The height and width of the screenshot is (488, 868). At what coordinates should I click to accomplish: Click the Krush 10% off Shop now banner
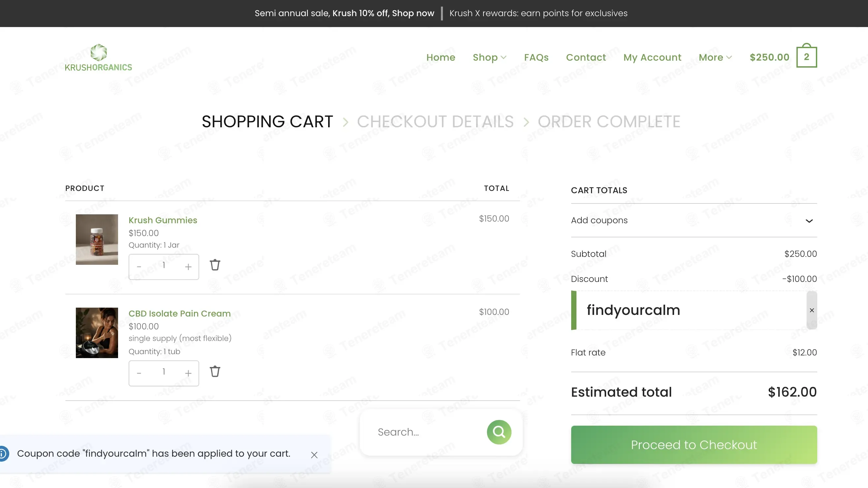(x=383, y=13)
